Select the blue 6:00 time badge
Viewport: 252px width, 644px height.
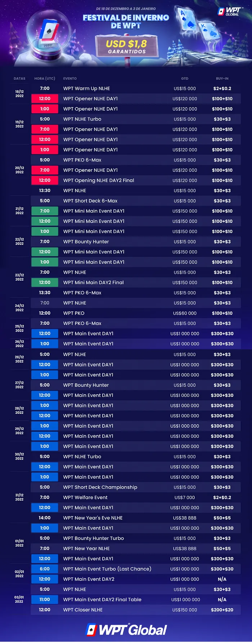pyautogui.click(x=45, y=569)
